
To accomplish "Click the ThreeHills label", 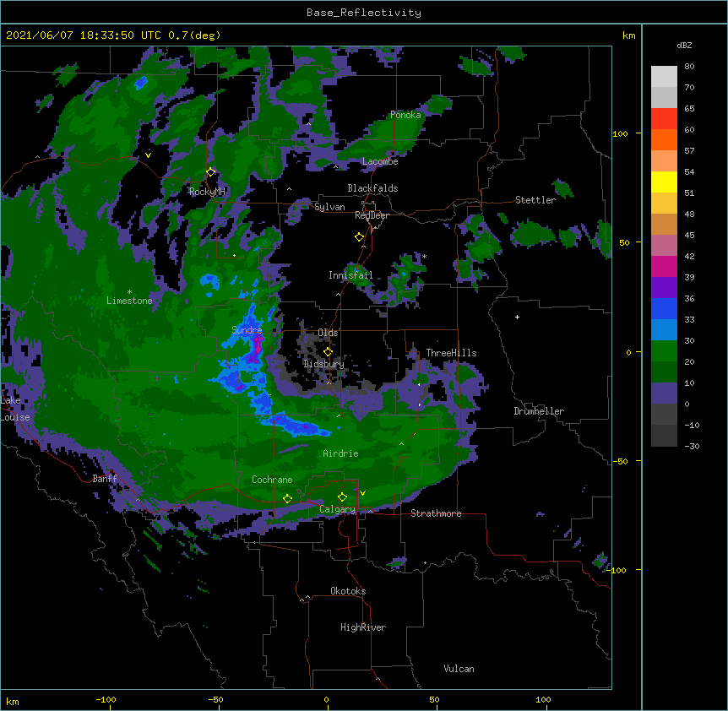I will pos(451,353).
